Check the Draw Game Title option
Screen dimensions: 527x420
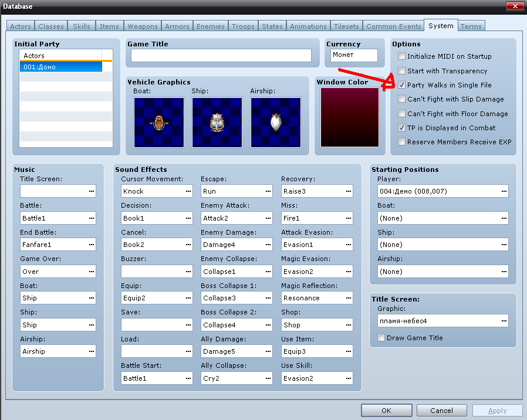pos(381,338)
